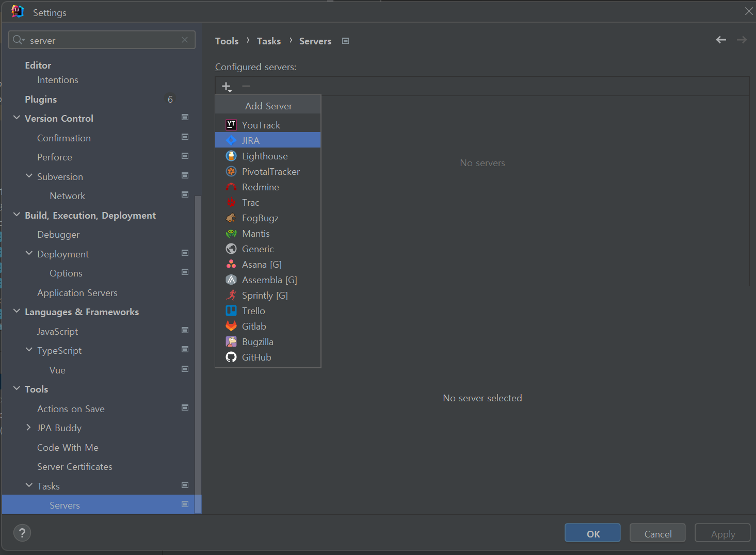Click the Gitlab fox icon
The image size is (756, 555).
tap(231, 326)
